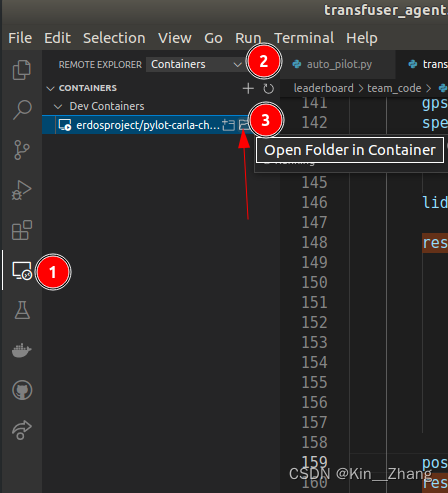Open Source Control view icon
Screen dimensions: 448x493
pyautogui.click(x=22, y=150)
